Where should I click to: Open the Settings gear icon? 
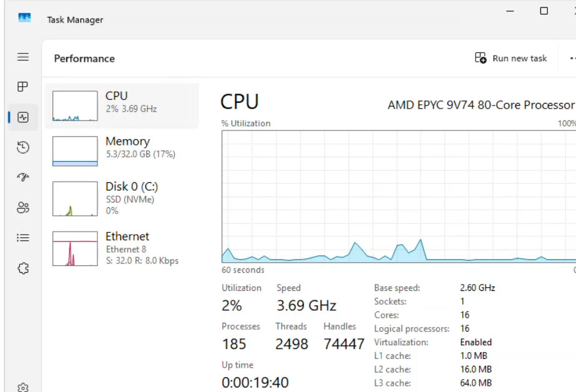pyautogui.click(x=23, y=387)
